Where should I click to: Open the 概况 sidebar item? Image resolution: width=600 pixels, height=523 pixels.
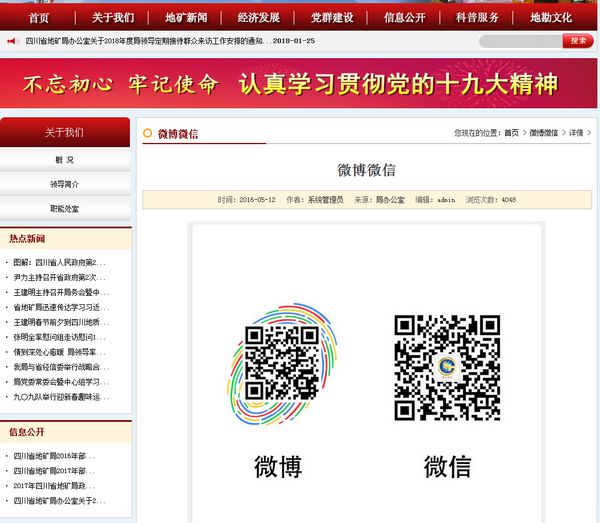[x=64, y=160]
